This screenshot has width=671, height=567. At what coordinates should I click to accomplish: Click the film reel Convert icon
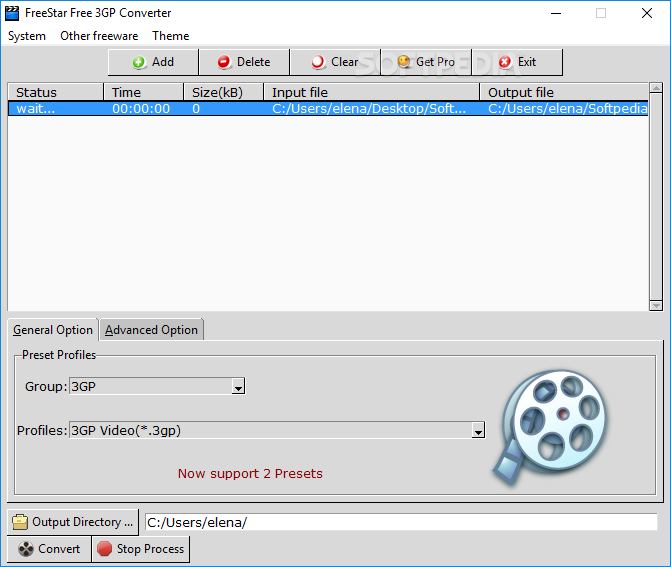tap(26, 549)
